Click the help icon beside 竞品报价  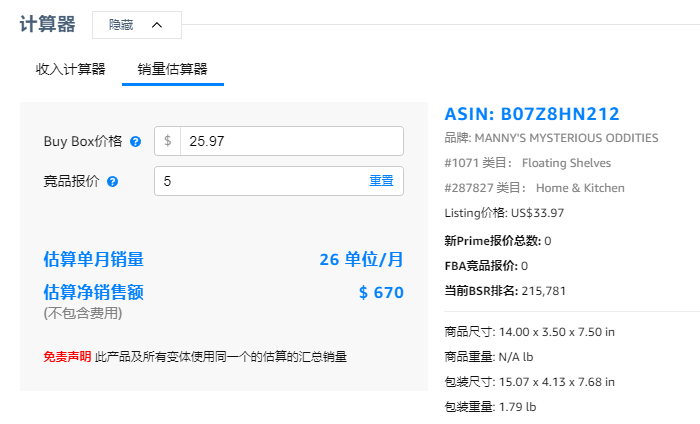pyautogui.click(x=113, y=182)
